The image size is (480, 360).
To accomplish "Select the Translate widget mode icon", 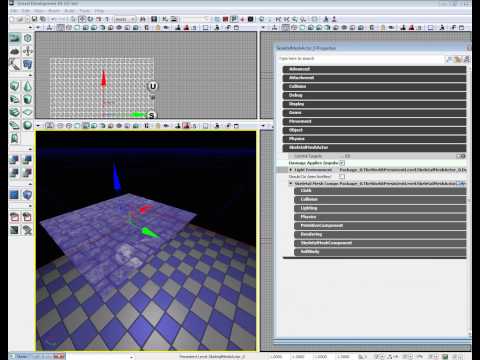I will click(x=82, y=19).
